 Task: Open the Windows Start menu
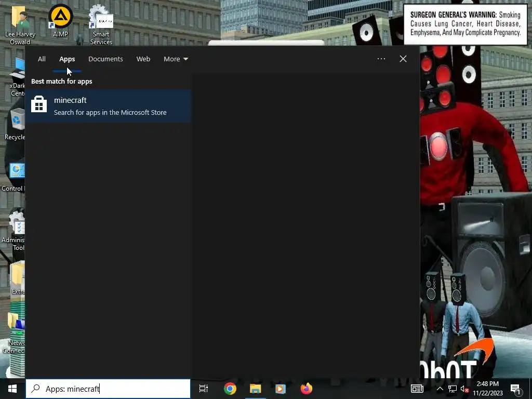tap(12, 389)
